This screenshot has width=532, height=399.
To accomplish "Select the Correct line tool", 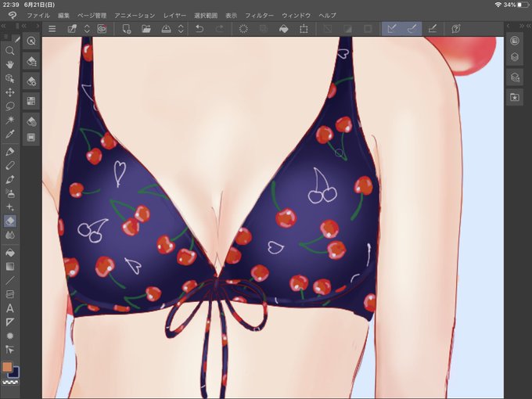I will pos(10,336).
